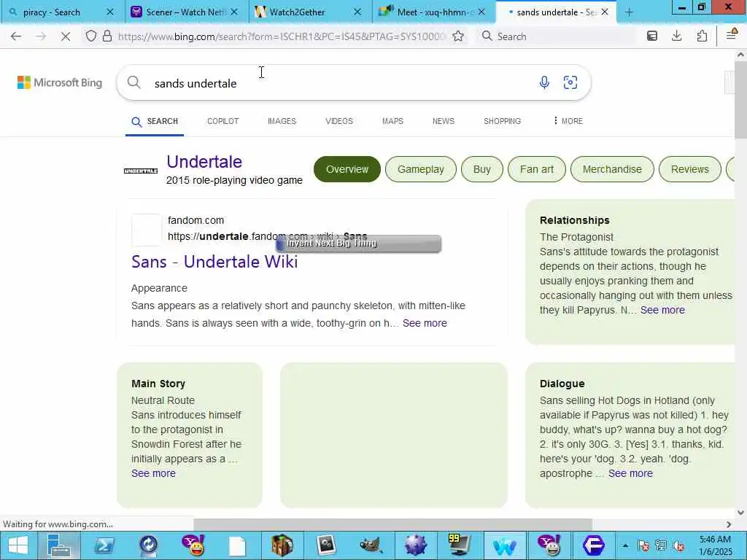The image size is (747, 560).
Task: Open the network tray icon
Action: coord(661,545)
